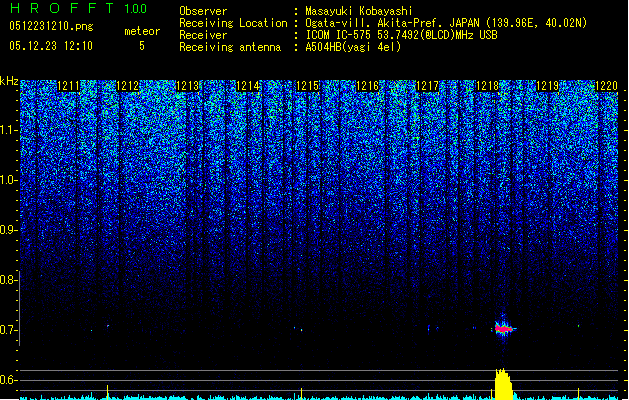Click the kHz axis unit label
This screenshot has width=629, height=400.
click(9, 81)
